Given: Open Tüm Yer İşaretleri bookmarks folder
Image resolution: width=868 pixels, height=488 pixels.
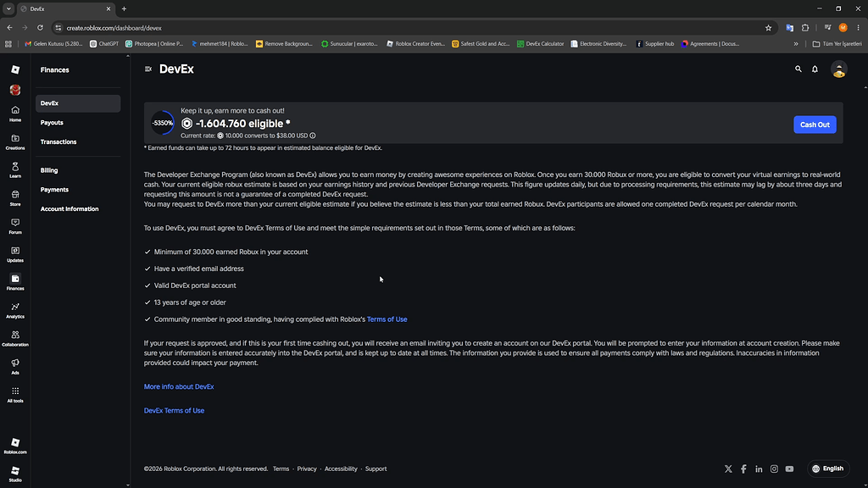Looking at the screenshot, I should pyautogui.click(x=837, y=44).
